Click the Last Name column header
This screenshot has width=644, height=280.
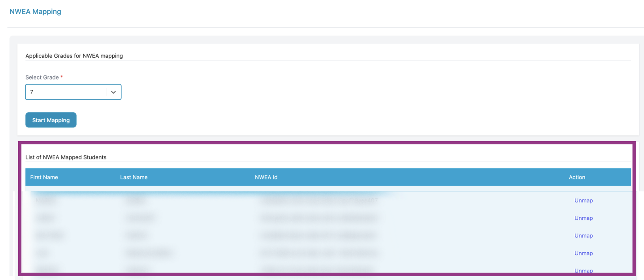pyautogui.click(x=134, y=177)
